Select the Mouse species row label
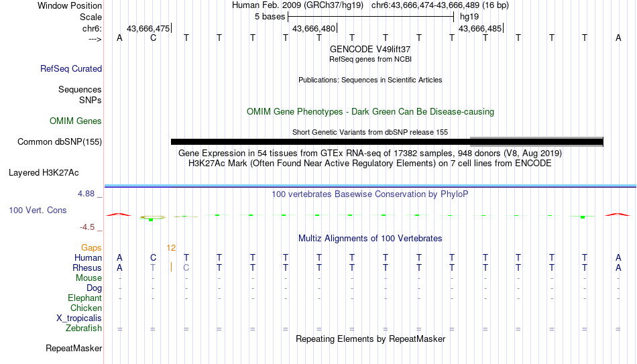 [x=89, y=278]
